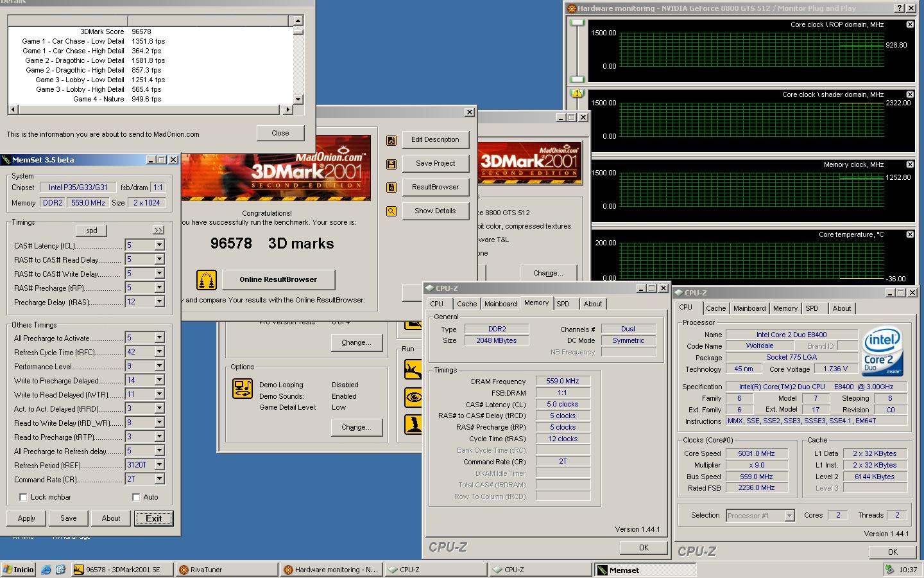The height and width of the screenshot is (578, 924).
Task: Switch to Mainboard tab in Memory CPU-Z window
Action: 501,304
